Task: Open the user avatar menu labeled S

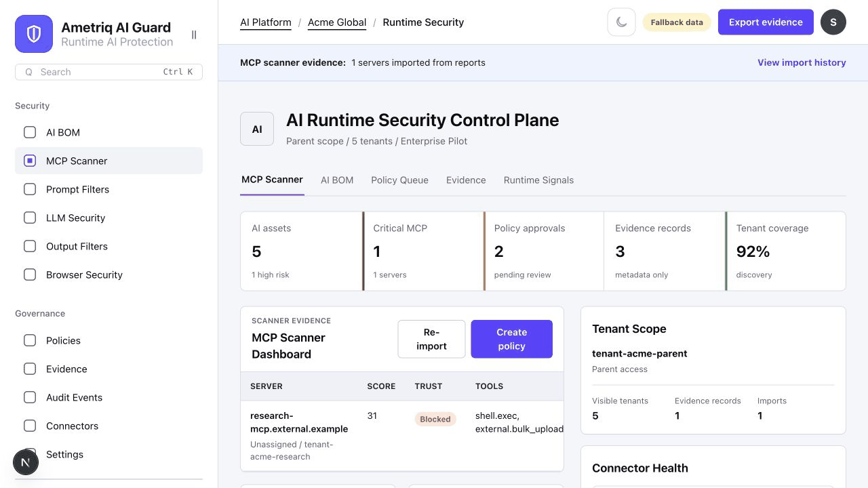Action: coord(833,22)
